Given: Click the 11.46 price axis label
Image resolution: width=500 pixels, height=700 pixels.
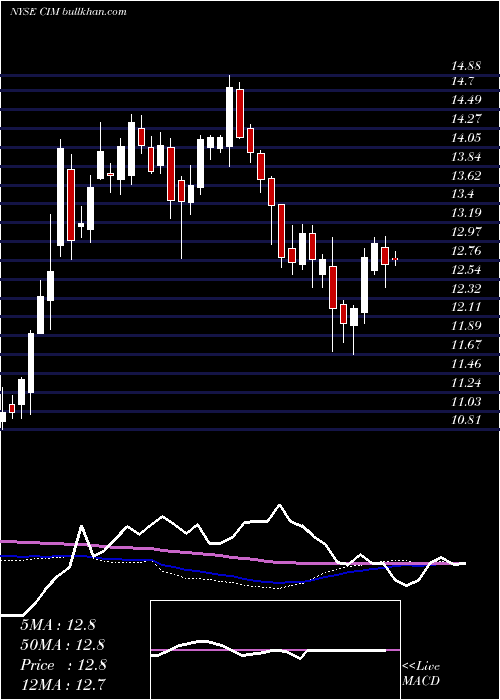Looking at the screenshot, I should [x=466, y=364].
